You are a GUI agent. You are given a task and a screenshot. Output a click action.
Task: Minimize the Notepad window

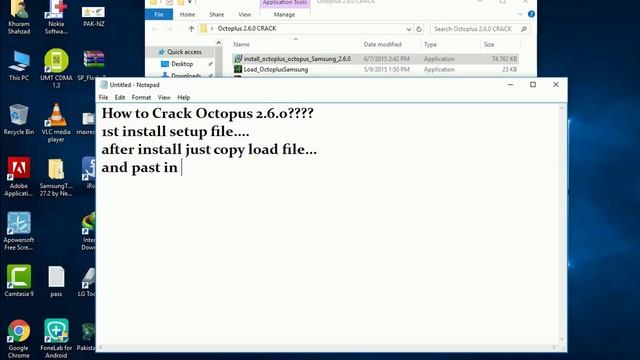click(510, 84)
